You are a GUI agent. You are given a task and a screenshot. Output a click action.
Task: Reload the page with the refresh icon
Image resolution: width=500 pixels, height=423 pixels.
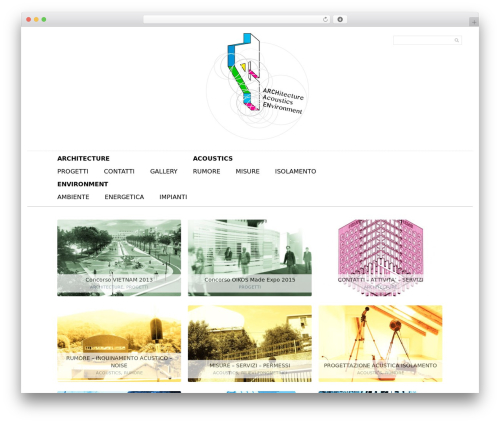325,20
